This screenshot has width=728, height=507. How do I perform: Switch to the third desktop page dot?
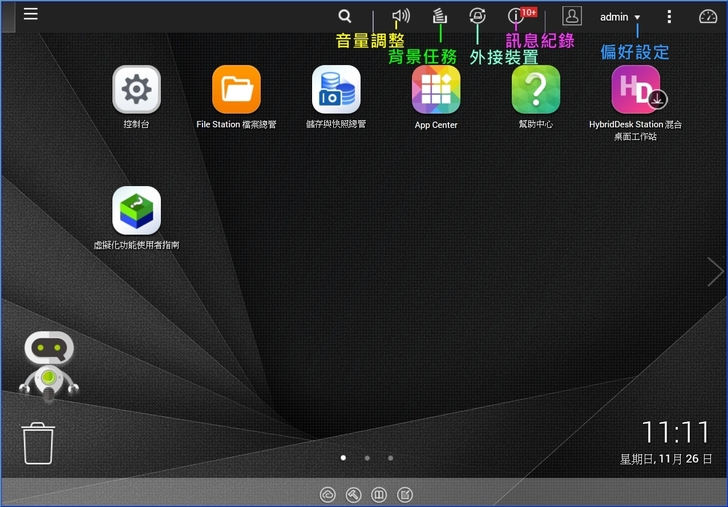(390, 458)
